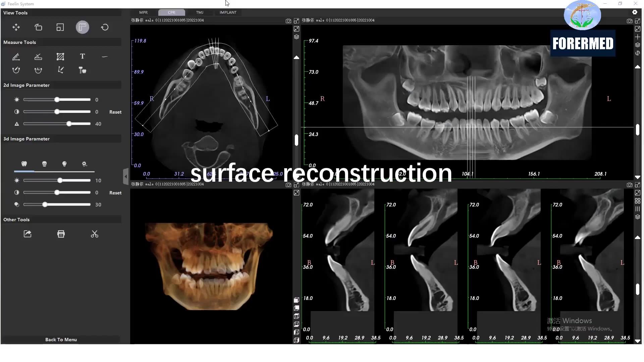Open the MPR view tab
Screen dimensions: 644x362
[x=143, y=12]
